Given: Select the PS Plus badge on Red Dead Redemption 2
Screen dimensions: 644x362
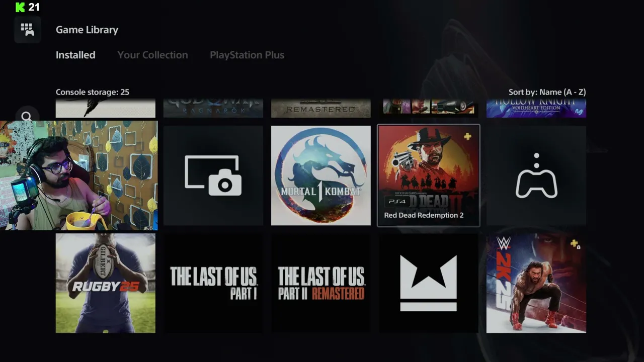Looking at the screenshot, I should [468, 136].
